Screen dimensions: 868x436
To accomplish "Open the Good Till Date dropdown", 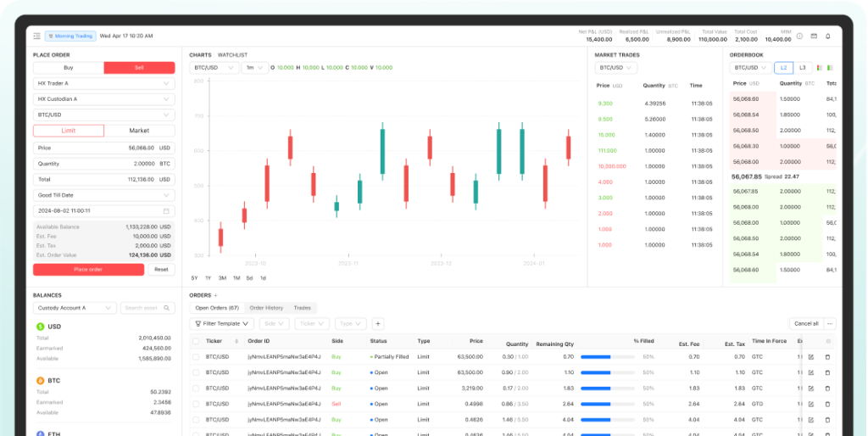I will (x=104, y=196).
